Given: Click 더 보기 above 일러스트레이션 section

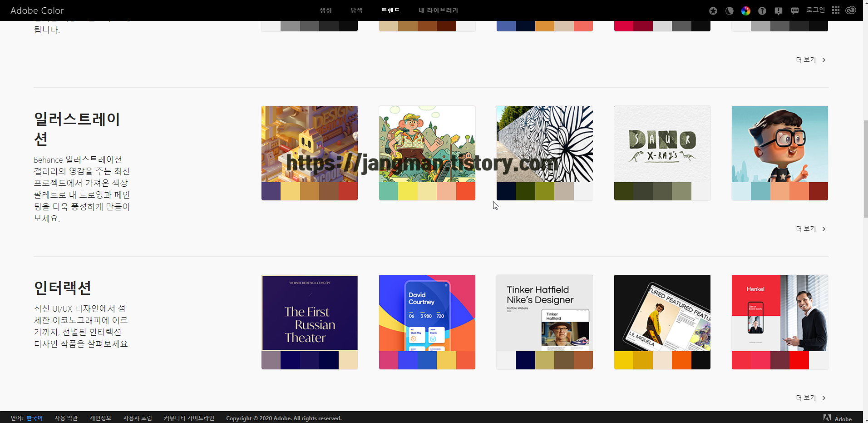Looking at the screenshot, I should pos(806,60).
